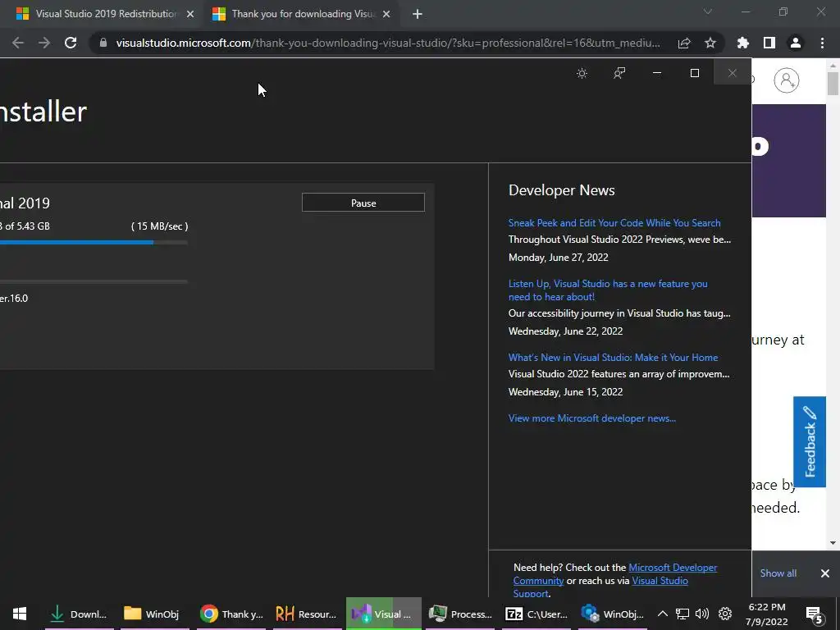The image size is (840, 630).
Task: Click scrollbar down arrow on webpage
Action: pyautogui.click(x=833, y=543)
